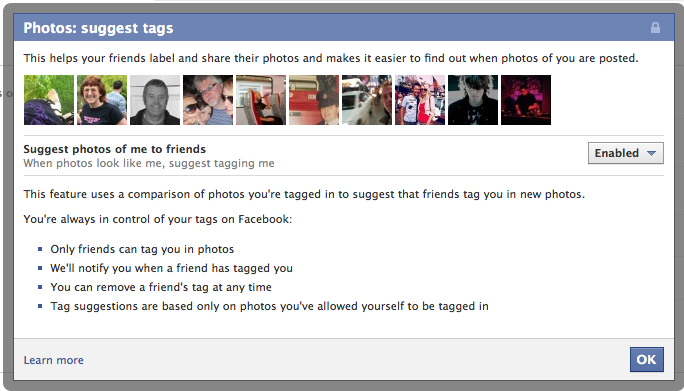Click 'We'll notify you when a friend has tagged you'
The height and width of the screenshot is (391, 684).
coord(171,268)
